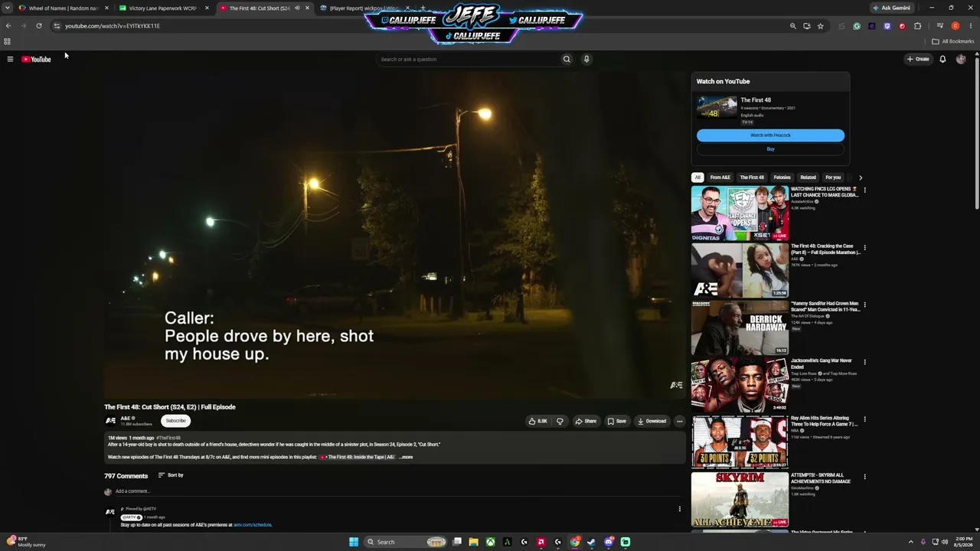Click the Add a comment field
The width and height of the screenshot is (980, 551).
tap(398, 491)
